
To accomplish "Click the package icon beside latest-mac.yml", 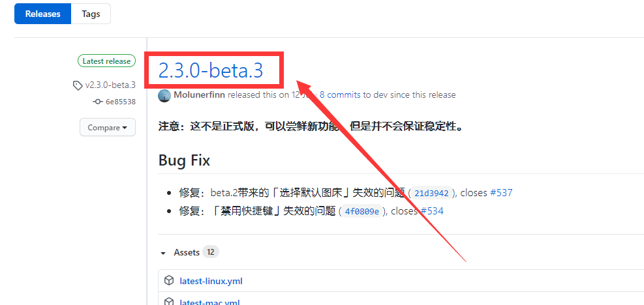I will tap(169, 302).
